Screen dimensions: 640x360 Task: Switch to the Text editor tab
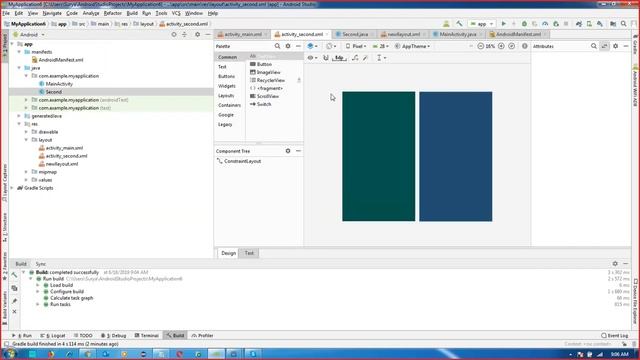pos(249,253)
